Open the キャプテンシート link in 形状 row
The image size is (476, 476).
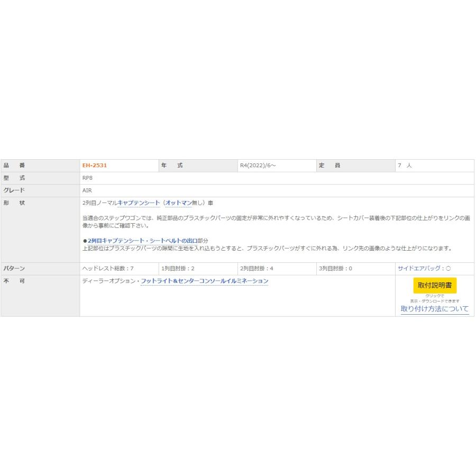[139, 203]
